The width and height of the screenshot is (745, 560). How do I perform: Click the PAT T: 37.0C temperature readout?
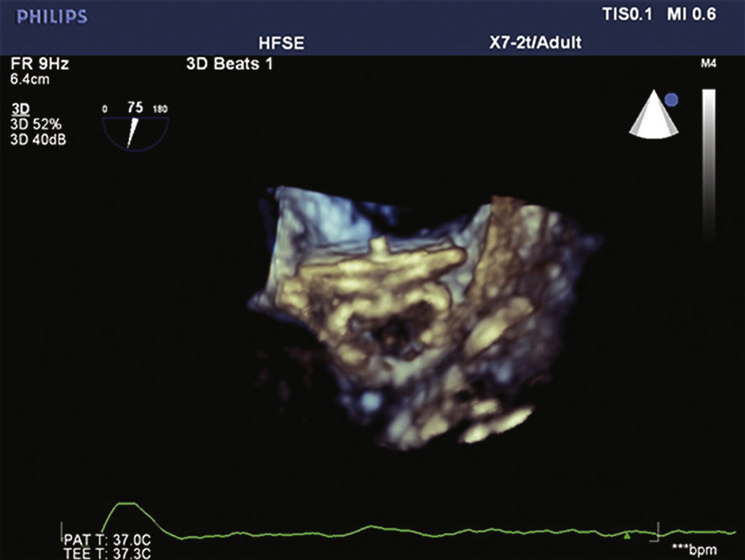point(105,540)
